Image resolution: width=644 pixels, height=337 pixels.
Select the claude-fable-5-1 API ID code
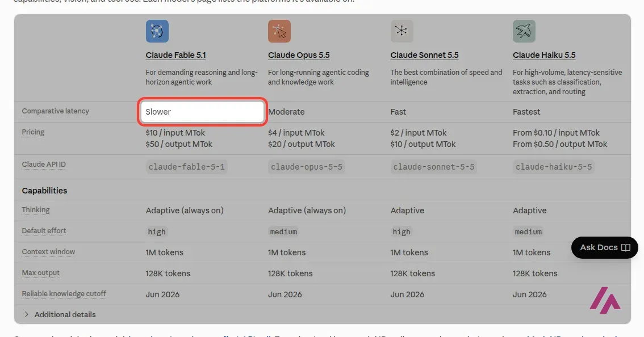coord(186,167)
